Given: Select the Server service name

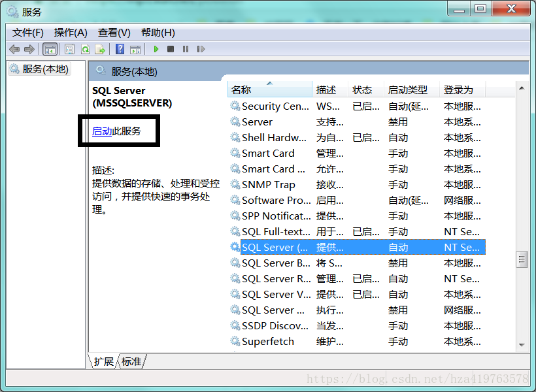Looking at the screenshot, I should point(257,122).
